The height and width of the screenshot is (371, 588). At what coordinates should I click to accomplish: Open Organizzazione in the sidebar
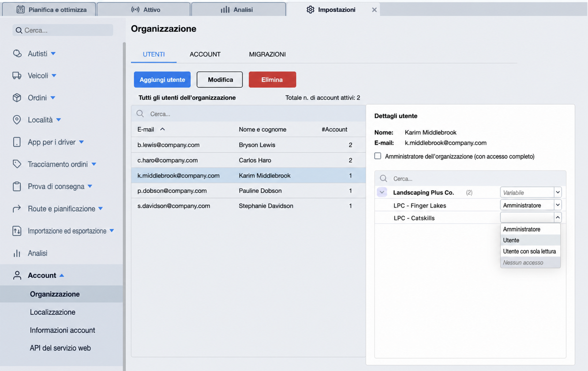click(x=61, y=294)
